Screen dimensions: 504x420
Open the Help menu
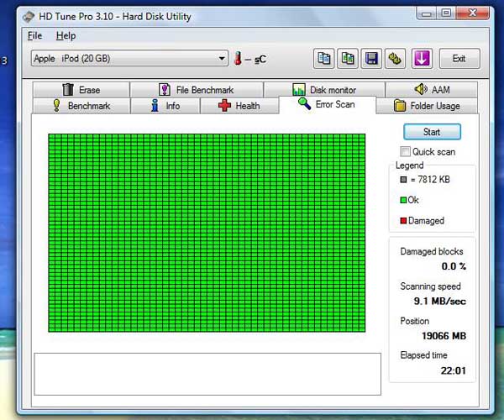coord(66,36)
